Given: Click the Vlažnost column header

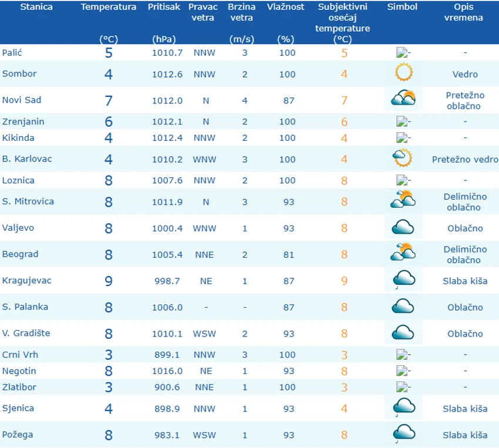Looking at the screenshot, I should pyautogui.click(x=286, y=7).
